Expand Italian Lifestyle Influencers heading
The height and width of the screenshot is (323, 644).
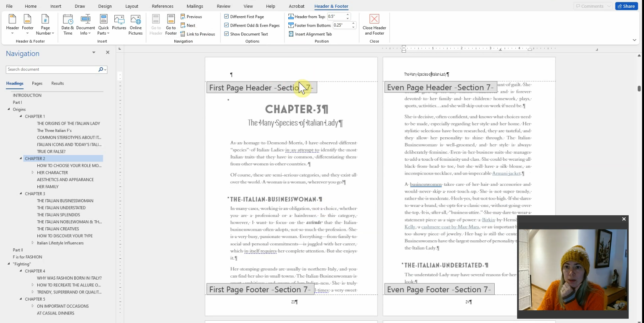[33, 243]
